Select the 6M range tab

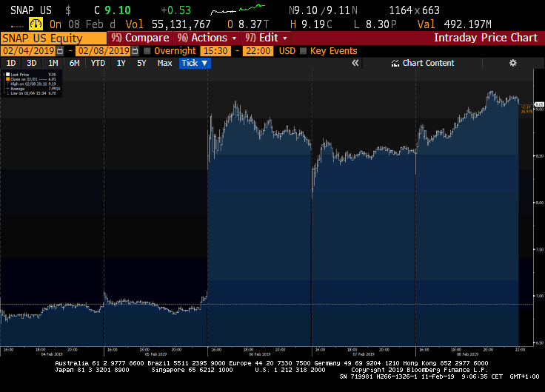tap(74, 63)
